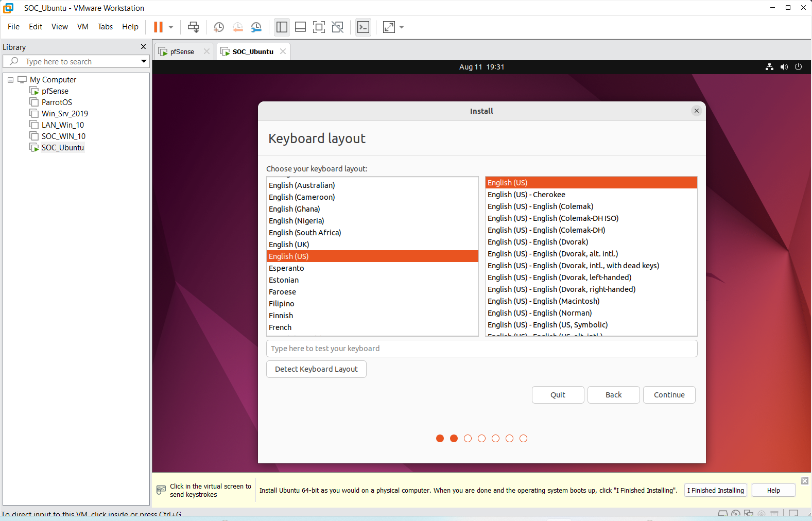
Task: Click Detect Keyboard Layout
Action: click(316, 369)
